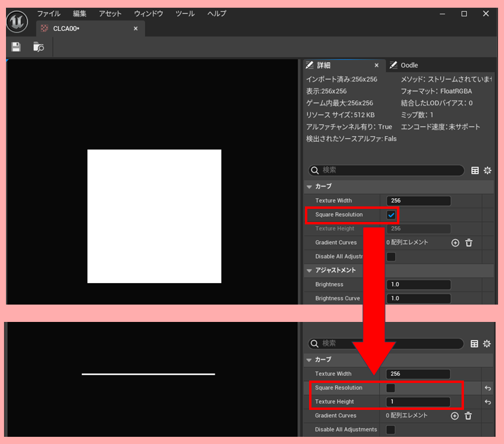504x444 pixels.
Task: Toggle Disable All Adjustments in lower panel
Action: 391,430
